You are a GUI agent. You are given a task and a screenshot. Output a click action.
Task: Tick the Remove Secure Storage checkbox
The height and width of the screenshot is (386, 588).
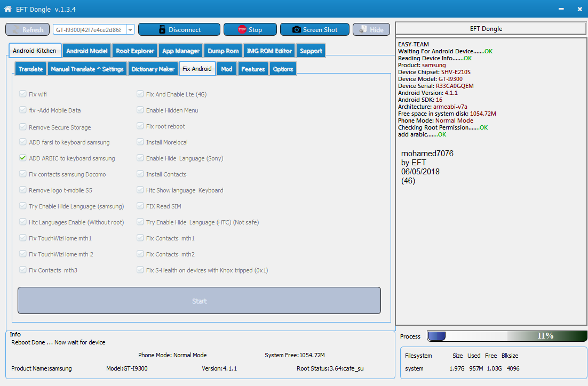[23, 127]
